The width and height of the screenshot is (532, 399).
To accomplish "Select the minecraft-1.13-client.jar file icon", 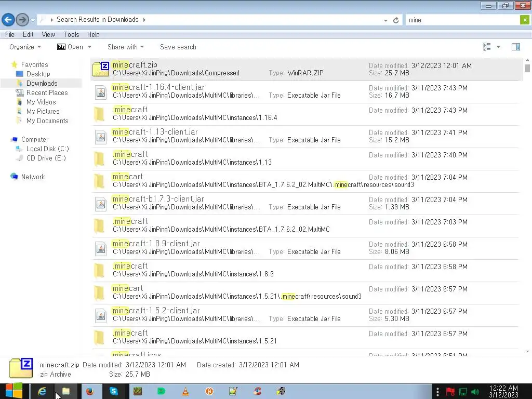I will [101, 137].
